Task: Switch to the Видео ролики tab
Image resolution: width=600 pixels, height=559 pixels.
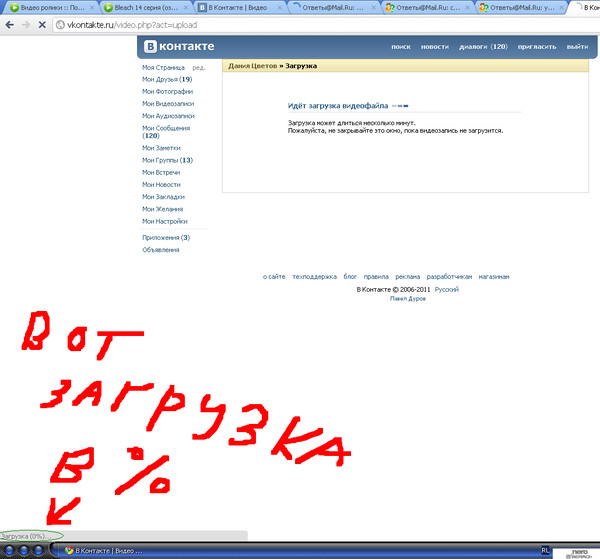Action: pos(50,7)
